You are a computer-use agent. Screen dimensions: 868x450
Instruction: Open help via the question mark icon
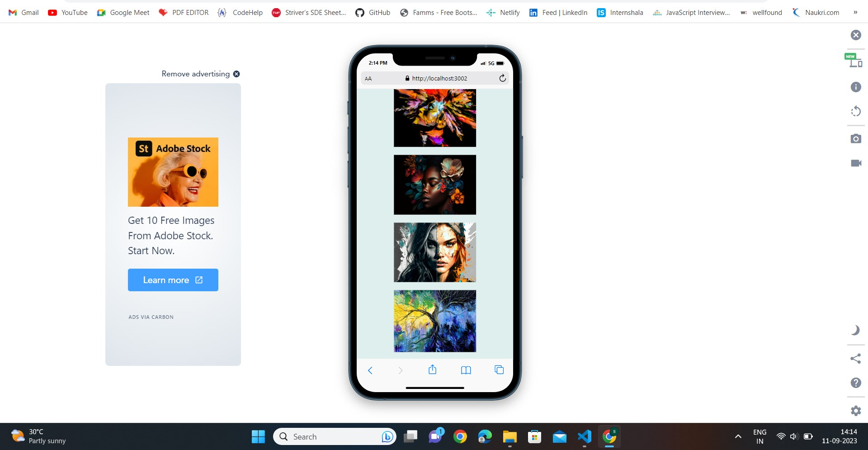pyautogui.click(x=856, y=383)
